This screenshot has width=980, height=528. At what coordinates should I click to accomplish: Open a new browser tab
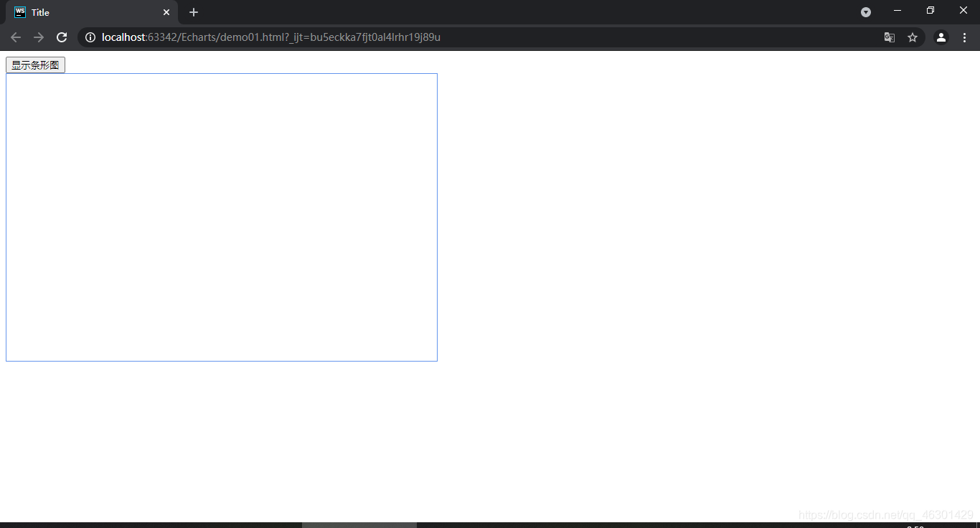tap(194, 12)
